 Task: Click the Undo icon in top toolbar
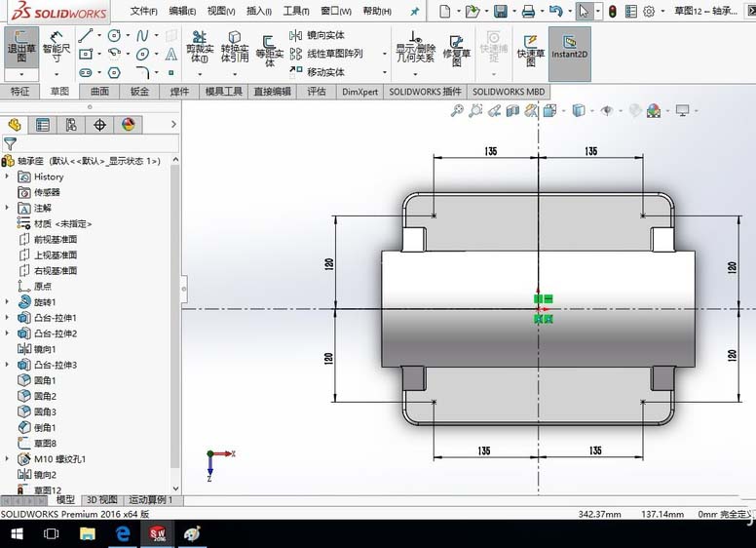pyautogui.click(x=556, y=11)
